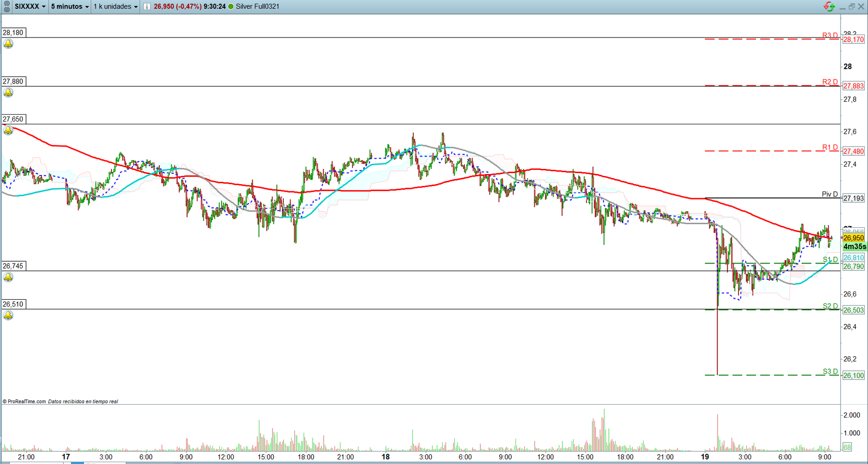Click the 27,480 price tag

(854, 151)
